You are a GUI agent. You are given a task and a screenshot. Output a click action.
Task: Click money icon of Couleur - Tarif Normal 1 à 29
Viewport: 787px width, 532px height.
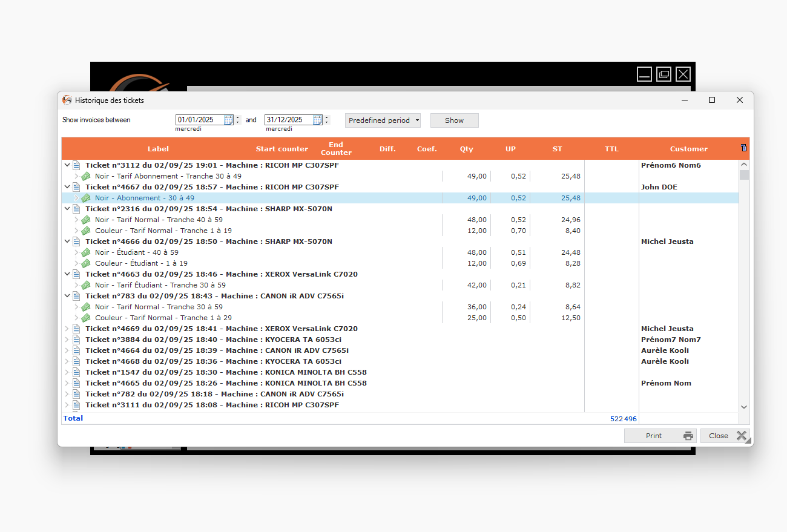86,318
